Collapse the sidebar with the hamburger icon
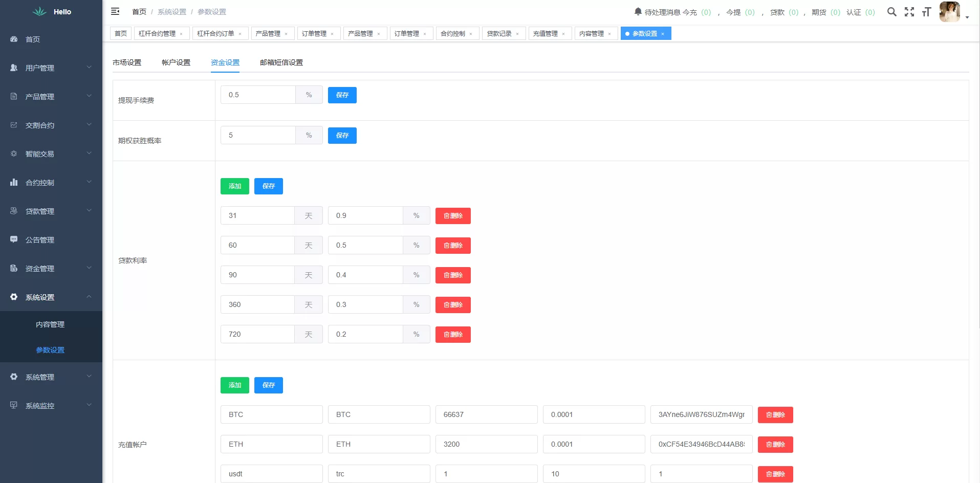This screenshot has height=483, width=980. coord(115,11)
